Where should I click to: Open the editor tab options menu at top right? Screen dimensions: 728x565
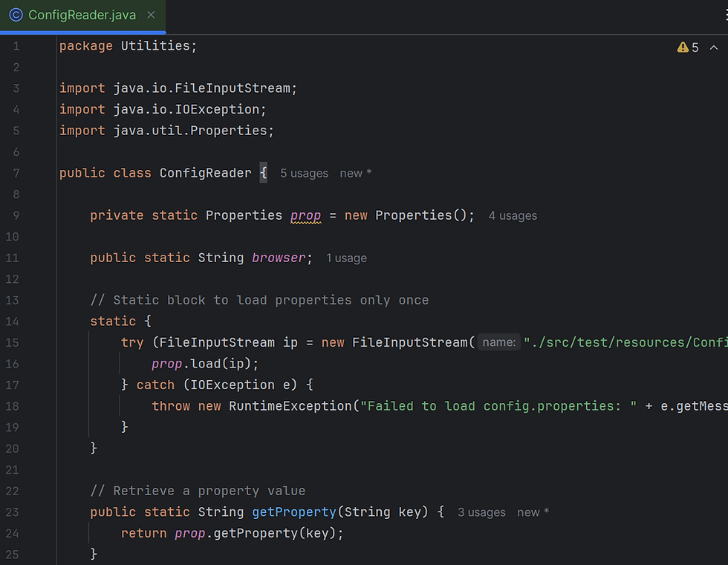click(726, 15)
